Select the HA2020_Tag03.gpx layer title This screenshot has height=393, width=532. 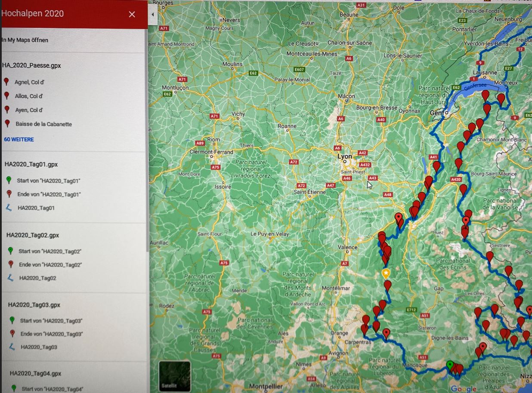click(x=34, y=305)
